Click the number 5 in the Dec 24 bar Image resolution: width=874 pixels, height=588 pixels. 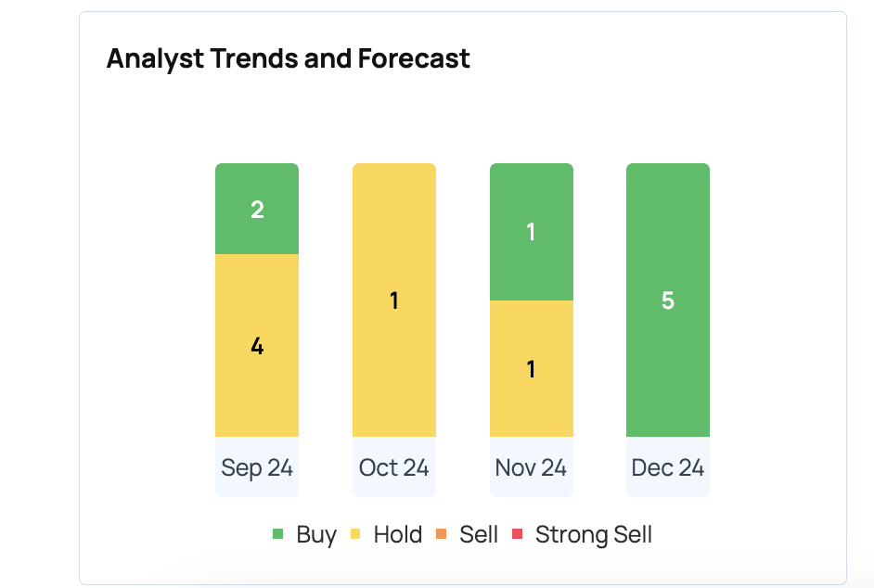(668, 301)
